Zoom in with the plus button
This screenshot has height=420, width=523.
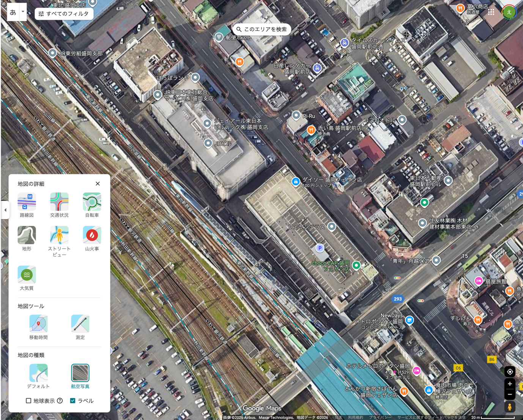(510, 384)
